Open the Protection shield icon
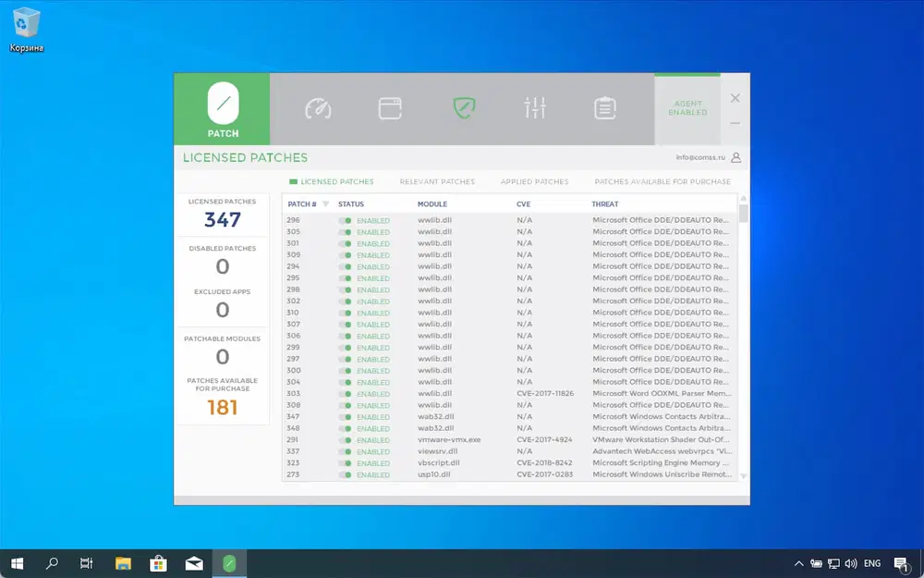Screen dimensions: 924x578 click(x=462, y=108)
